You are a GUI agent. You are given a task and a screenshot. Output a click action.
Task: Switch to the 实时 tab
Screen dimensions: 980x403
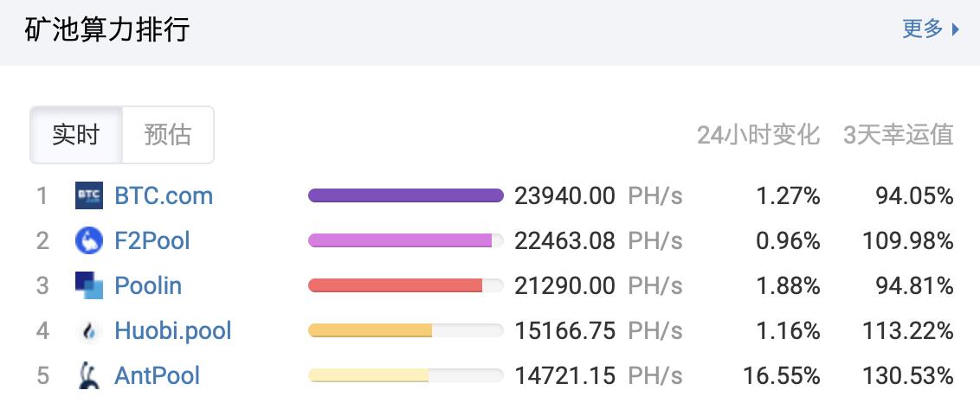point(76,135)
